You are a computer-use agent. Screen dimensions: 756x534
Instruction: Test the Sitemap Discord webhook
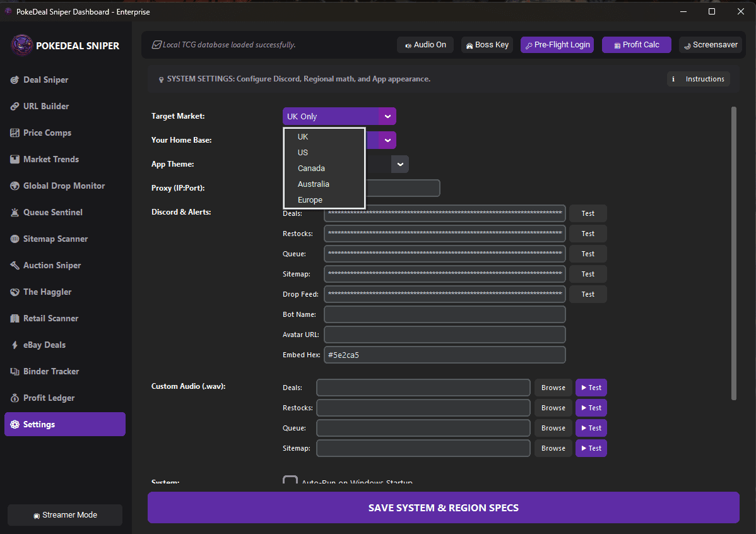tap(588, 275)
